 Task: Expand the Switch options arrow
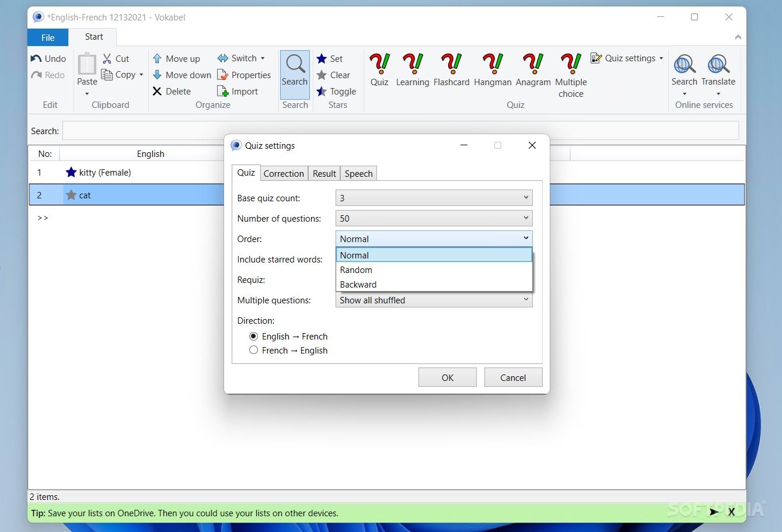coord(263,58)
